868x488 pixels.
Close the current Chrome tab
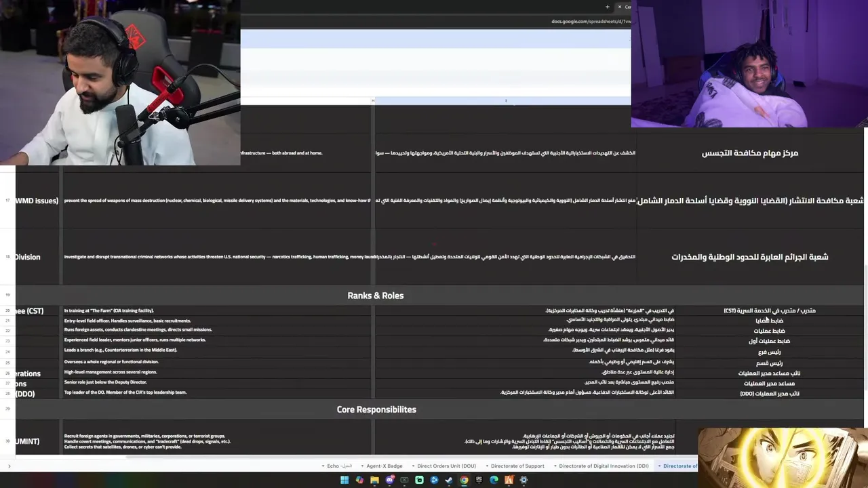coord(619,7)
